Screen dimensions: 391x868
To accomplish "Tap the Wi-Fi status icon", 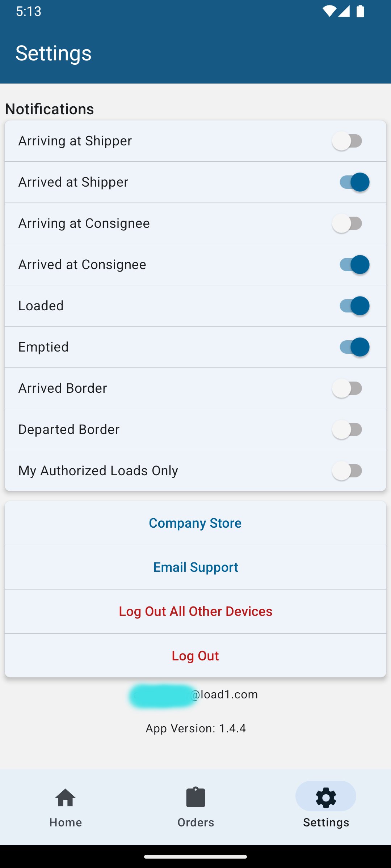I will click(329, 11).
